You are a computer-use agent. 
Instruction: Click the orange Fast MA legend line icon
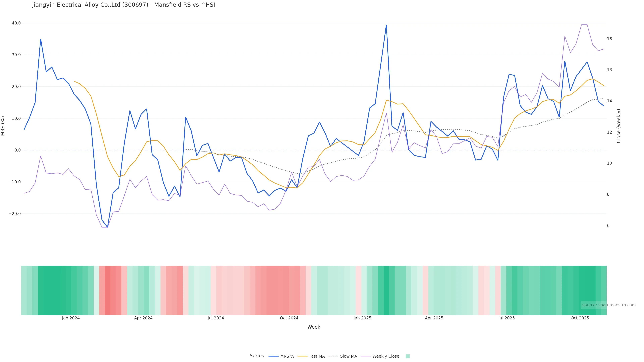303,356
